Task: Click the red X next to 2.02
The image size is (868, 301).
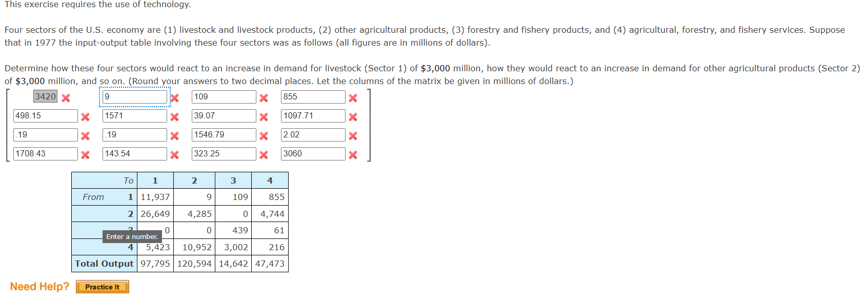Action: (352, 135)
